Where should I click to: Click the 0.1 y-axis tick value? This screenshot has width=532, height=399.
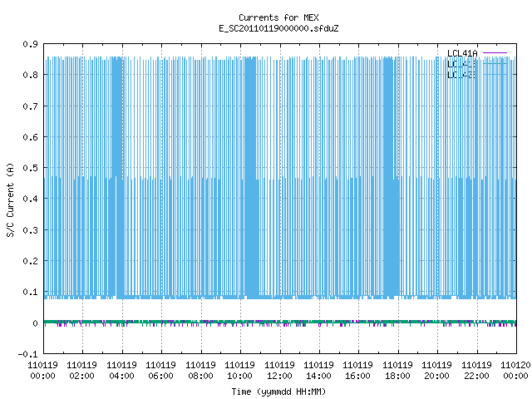[x=30, y=292]
